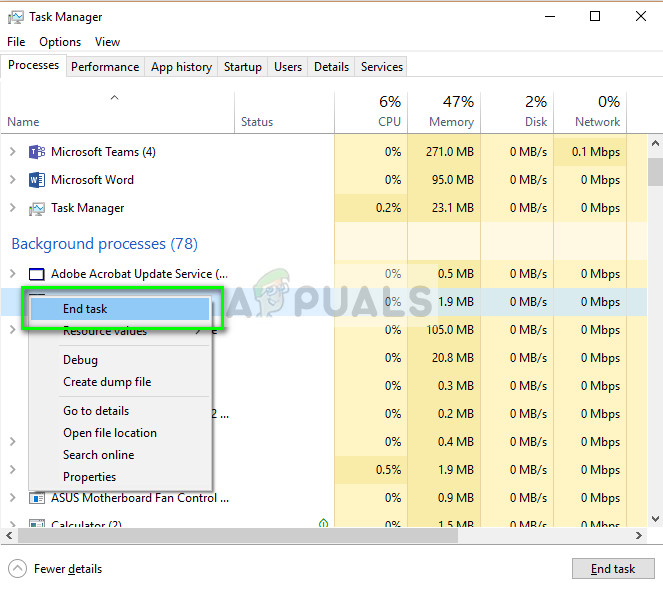This screenshot has width=663, height=590.
Task: Click the 95.0 MB memory cell
Action: point(444,180)
